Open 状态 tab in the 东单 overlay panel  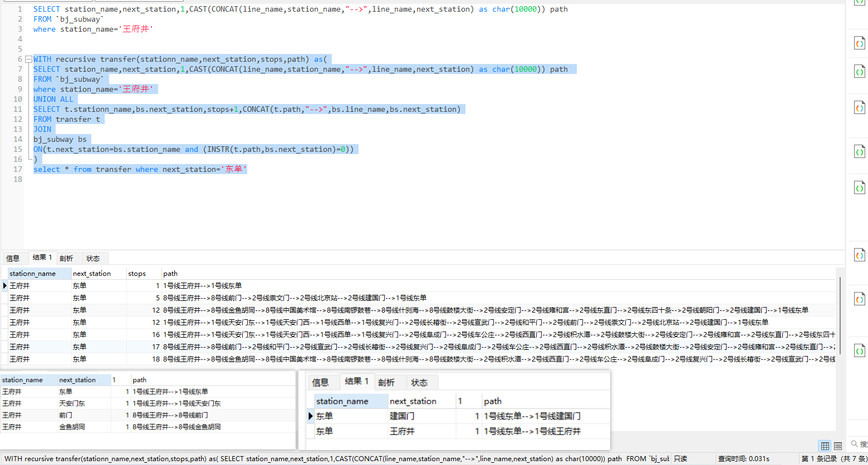click(x=419, y=382)
